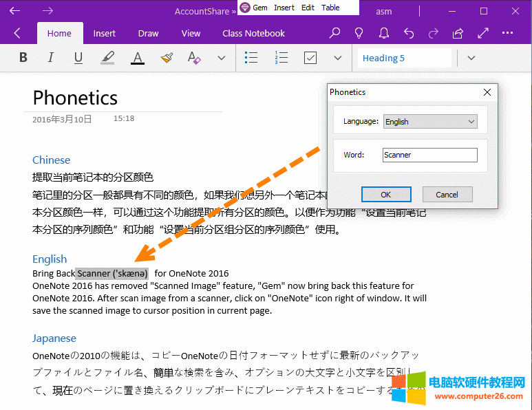The height and width of the screenshot is (410, 532).
Task: Toggle Bold formatting
Action: [x=23, y=58]
